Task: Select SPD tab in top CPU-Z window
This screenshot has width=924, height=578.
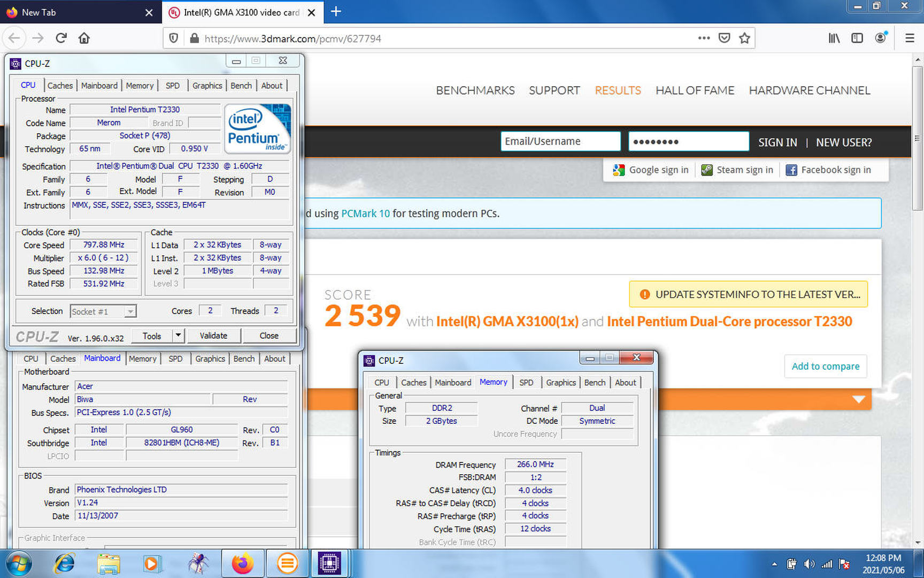Action: point(172,86)
